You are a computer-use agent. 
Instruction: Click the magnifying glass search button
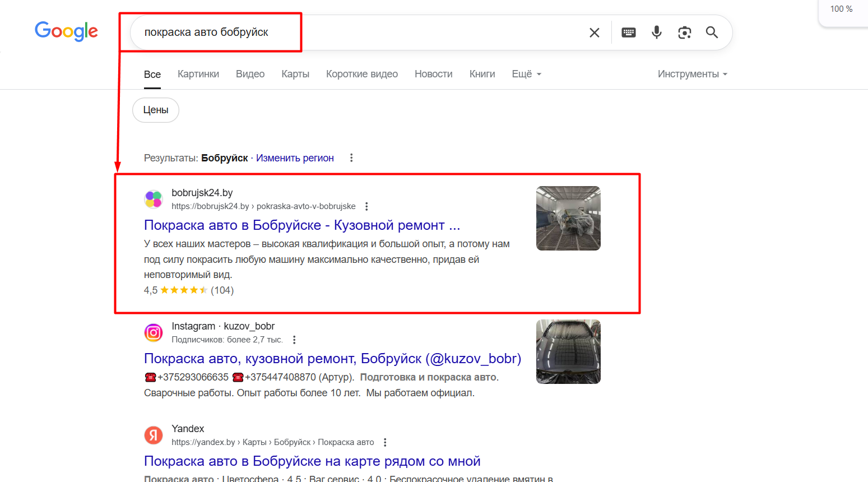tap(712, 33)
